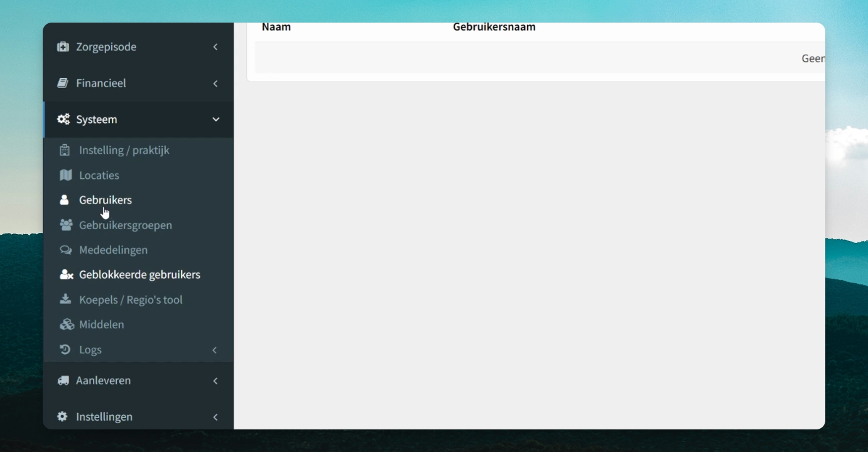Image resolution: width=868 pixels, height=452 pixels.
Task: Open the Financieel sidebar menu
Action: pos(138,83)
